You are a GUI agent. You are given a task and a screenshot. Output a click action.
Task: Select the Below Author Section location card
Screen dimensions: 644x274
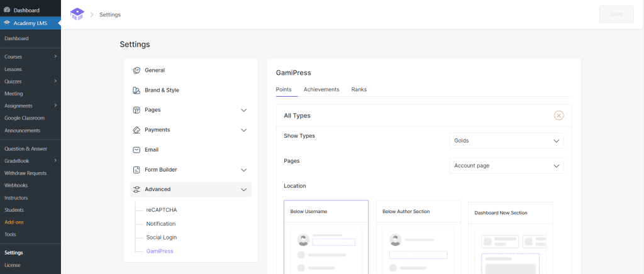[418, 237]
